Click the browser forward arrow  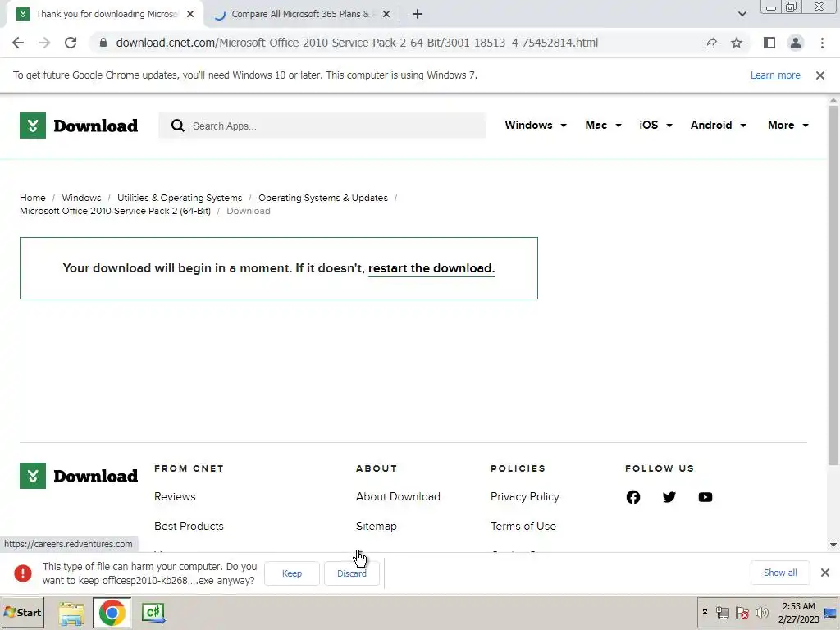(x=44, y=43)
